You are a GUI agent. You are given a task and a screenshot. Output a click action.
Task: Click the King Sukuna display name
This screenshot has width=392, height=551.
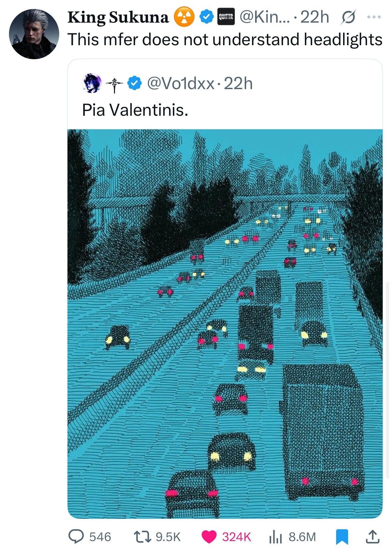coord(118,17)
